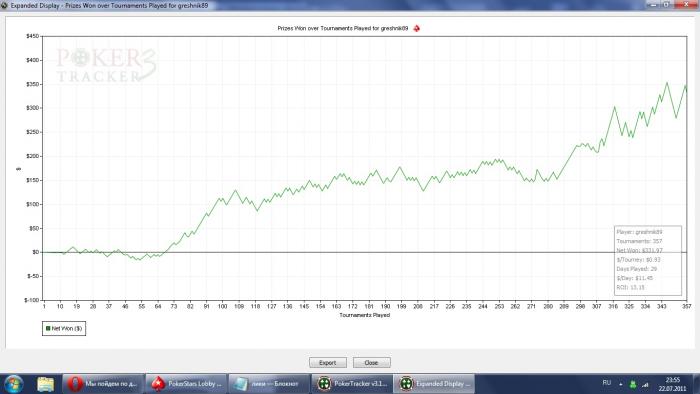700x394 pixels.
Task: Show hidden system tray icons
Action: [x=621, y=384]
